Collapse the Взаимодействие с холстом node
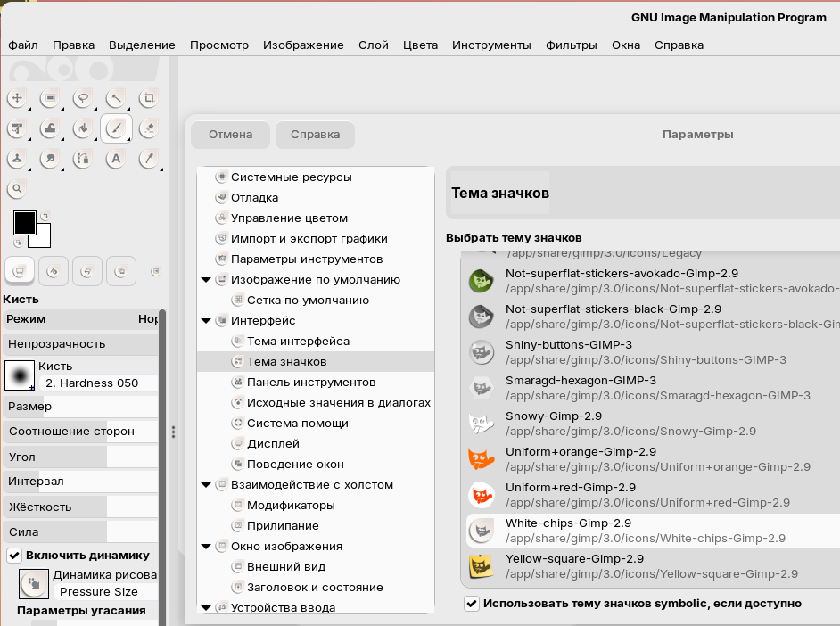The height and width of the screenshot is (626, 840). pyautogui.click(x=206, y=485)
